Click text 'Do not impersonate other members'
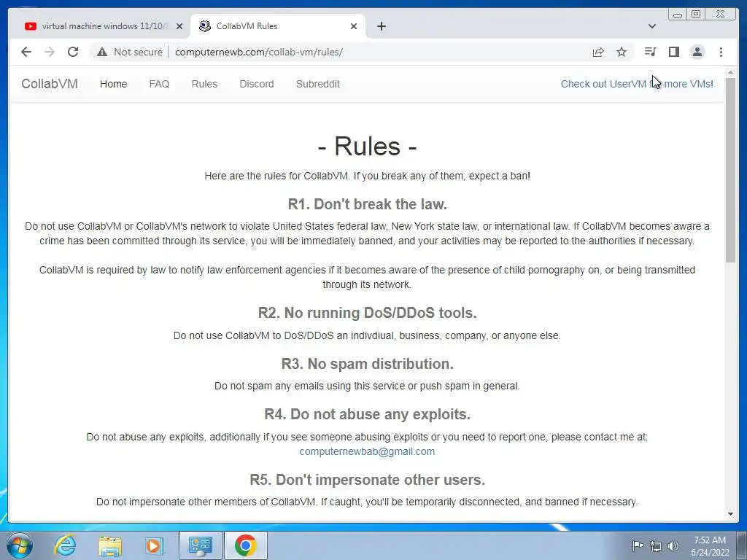747x560 pixels. click(x=182, y=502)
